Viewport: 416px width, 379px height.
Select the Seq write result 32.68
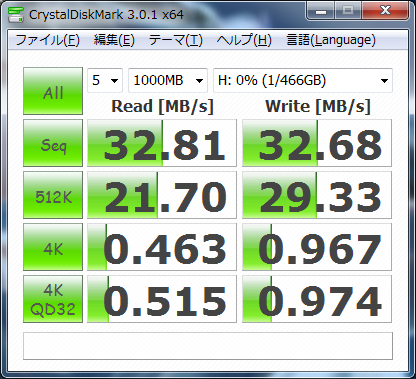click(317, 143)
